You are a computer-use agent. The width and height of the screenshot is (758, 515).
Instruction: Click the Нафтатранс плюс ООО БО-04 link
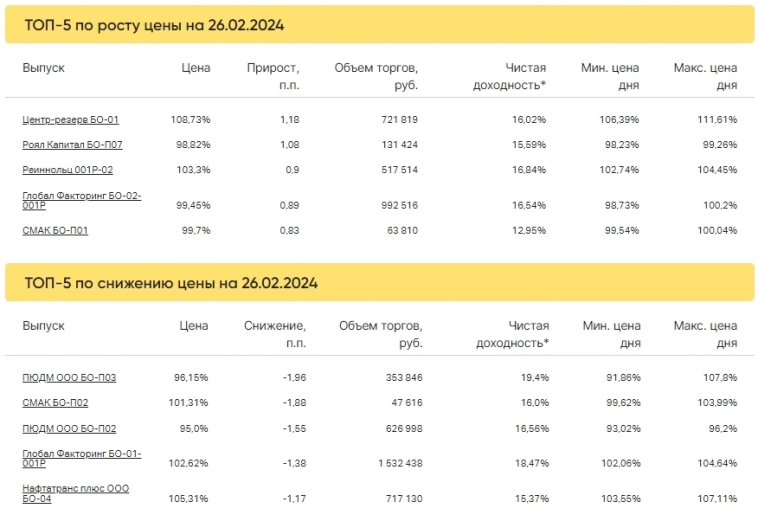click(75, 492)
